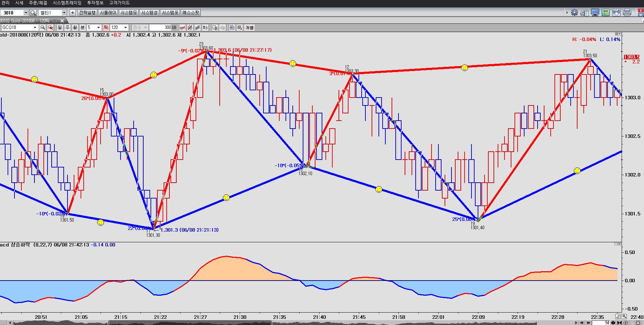Click the monitor icon in top toolbar

[595, 13]
